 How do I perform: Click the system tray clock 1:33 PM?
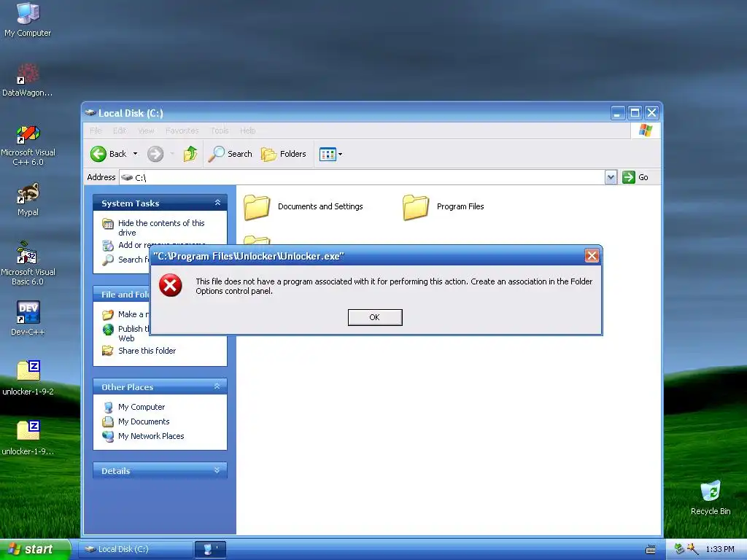(x=719, y=550)
